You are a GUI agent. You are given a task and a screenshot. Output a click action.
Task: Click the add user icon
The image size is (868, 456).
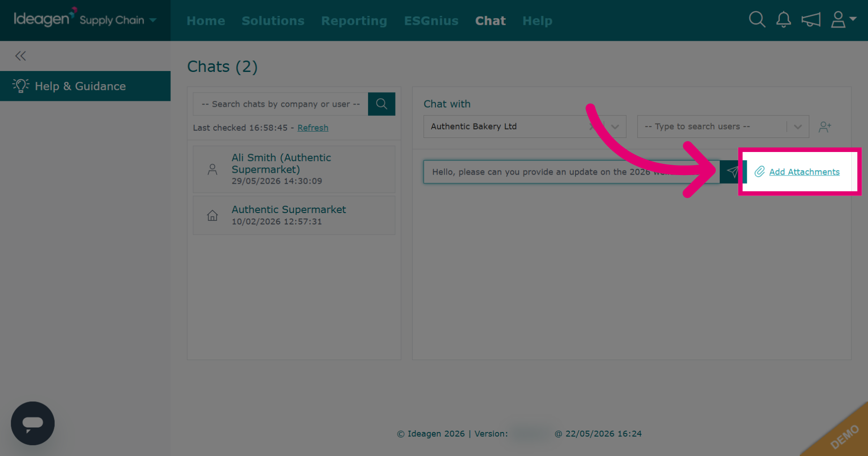point(825,127)
